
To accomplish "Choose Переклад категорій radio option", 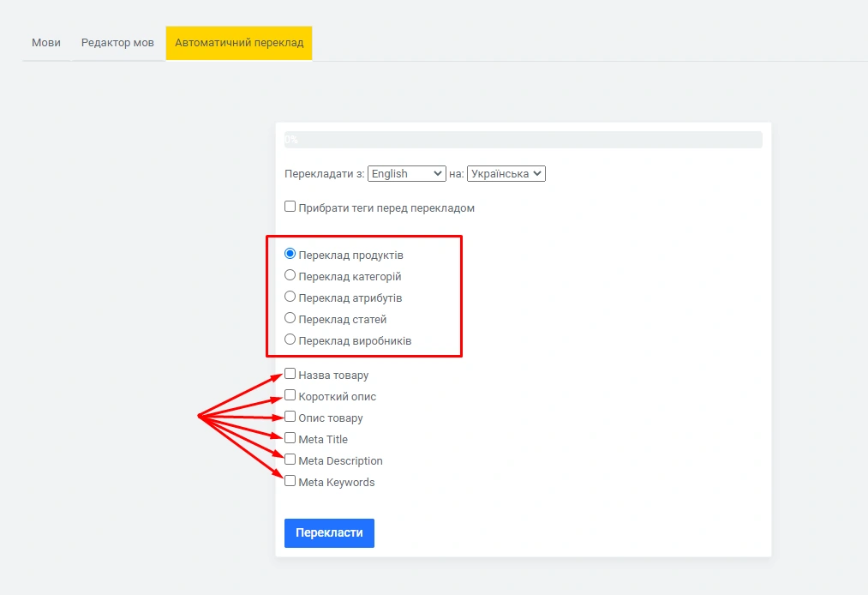I will (x=290, y=275).
